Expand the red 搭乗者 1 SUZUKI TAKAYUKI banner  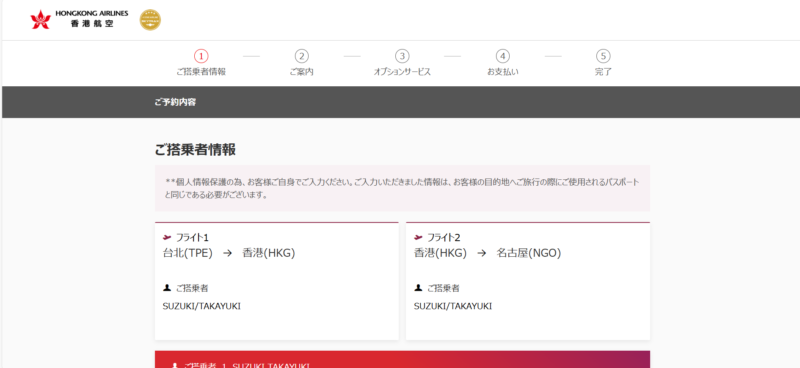[403, 359]
